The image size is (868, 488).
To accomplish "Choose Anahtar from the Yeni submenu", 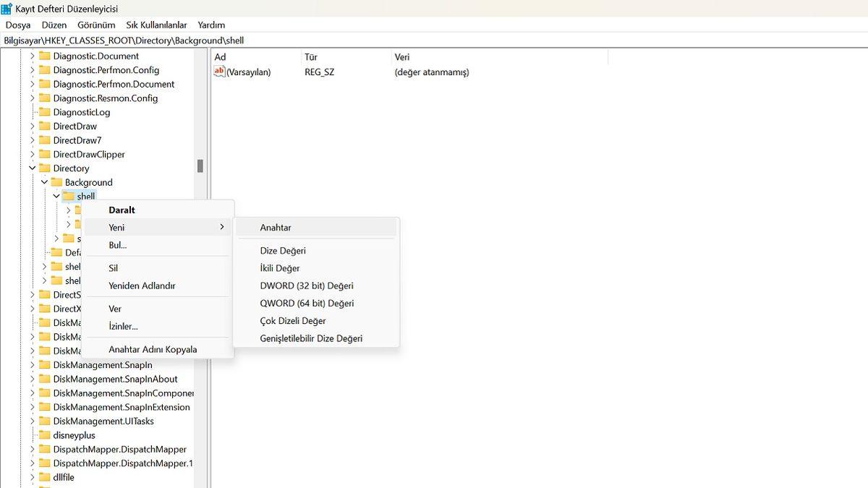I will tap(276, 228).
